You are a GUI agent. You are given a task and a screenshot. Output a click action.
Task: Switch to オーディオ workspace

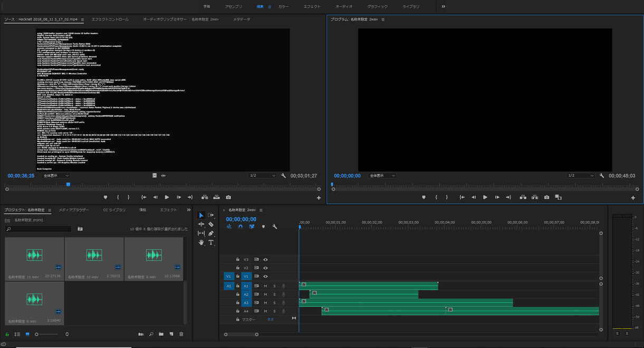tap(344, 6)
